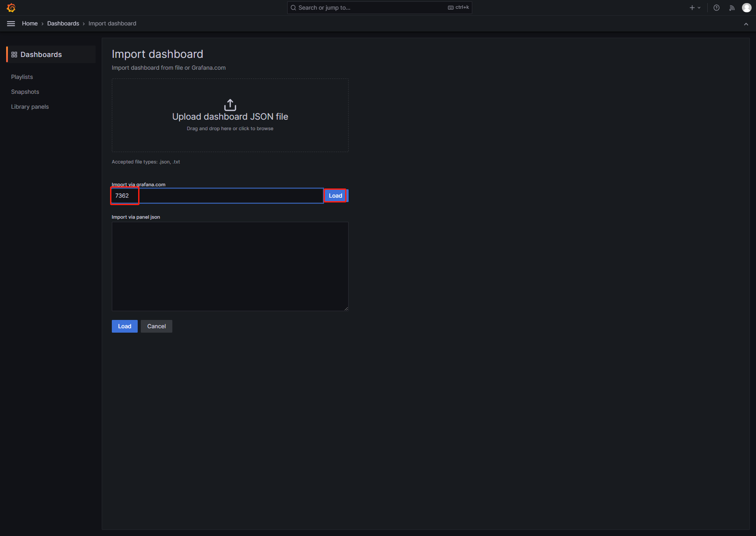Click the Import via panel json textarea

coord(230,266)
